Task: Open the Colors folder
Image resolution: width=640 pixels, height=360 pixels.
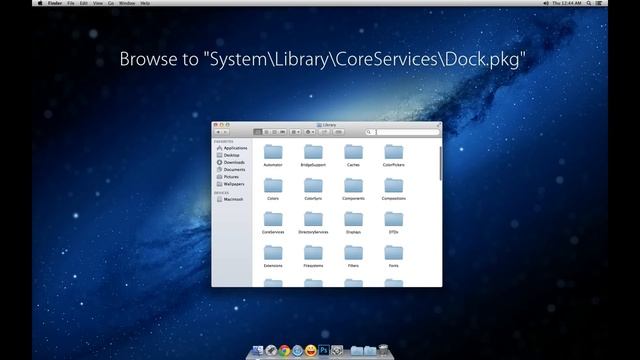Action: click(x=273, y=186)
